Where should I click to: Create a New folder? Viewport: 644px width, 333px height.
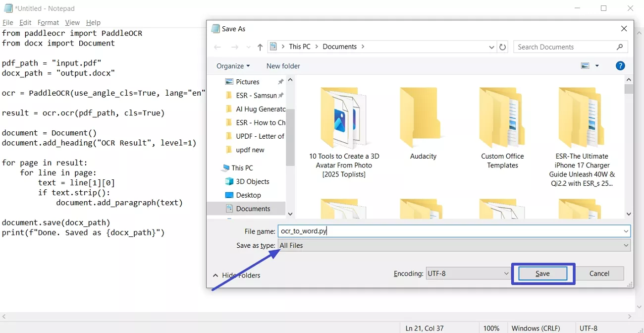pos(283,65)
